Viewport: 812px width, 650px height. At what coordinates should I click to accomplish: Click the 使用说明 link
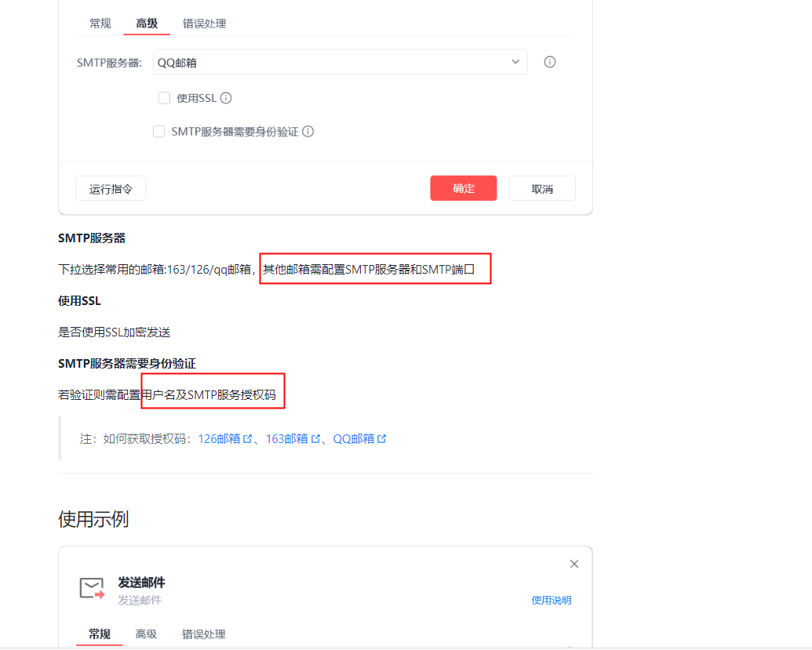551,601
